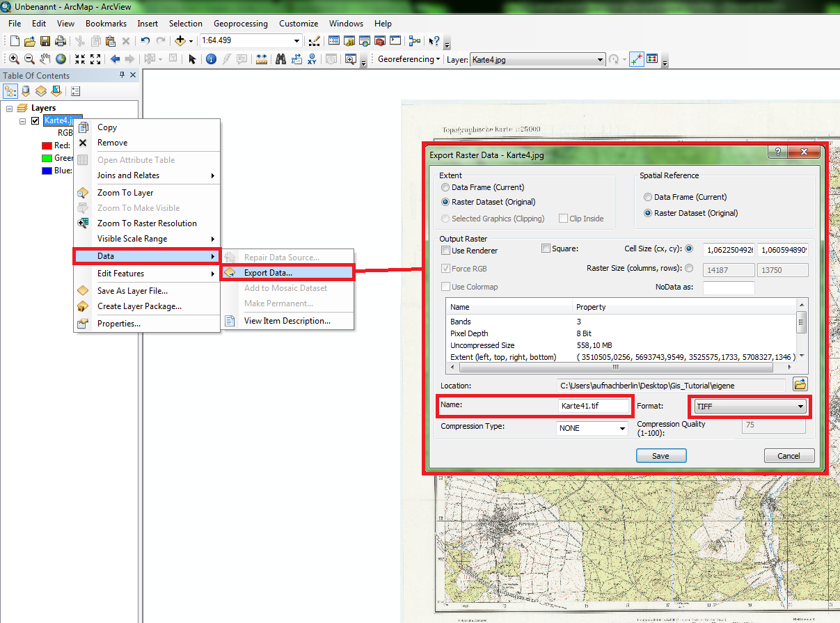Enable the Use Renderer checkbox

pos(445,251)
